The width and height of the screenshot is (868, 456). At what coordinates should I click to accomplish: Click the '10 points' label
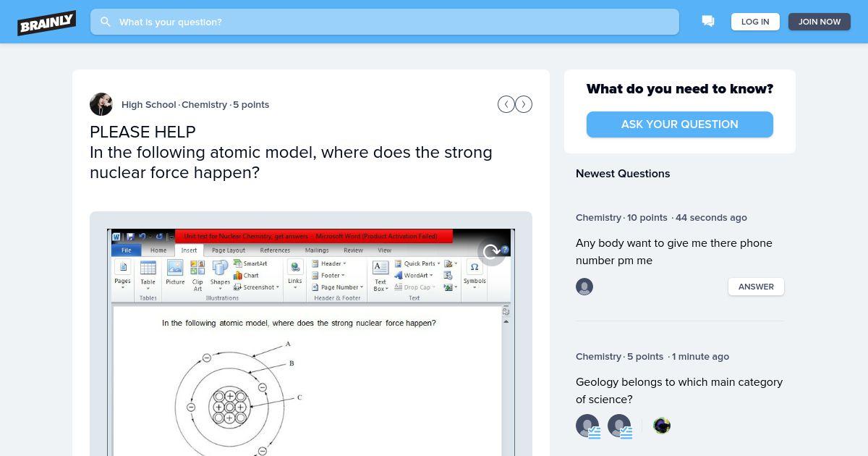point(647,217)
